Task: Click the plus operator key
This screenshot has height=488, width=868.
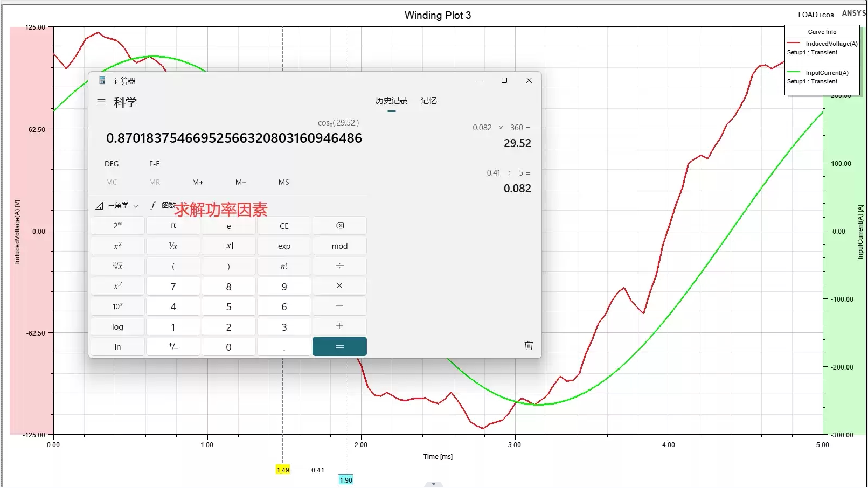Action: coord(339,326)
